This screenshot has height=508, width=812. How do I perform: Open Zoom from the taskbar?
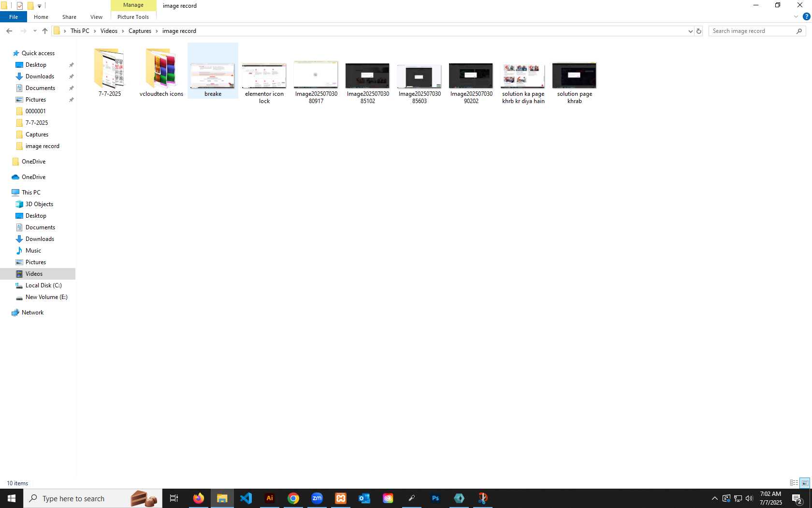[x=317, y=498]
